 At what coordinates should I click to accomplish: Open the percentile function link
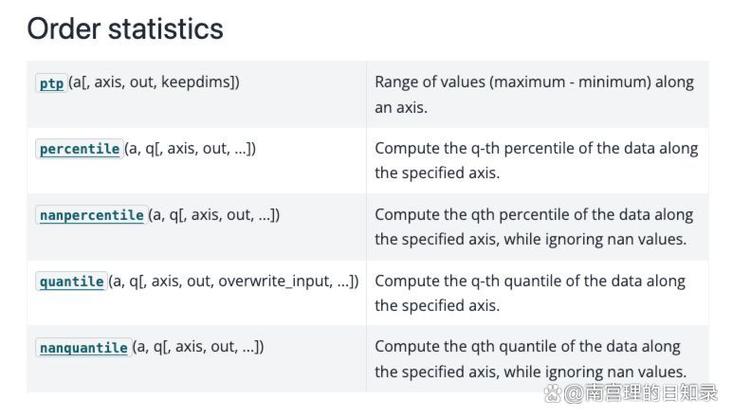point(80,149)
